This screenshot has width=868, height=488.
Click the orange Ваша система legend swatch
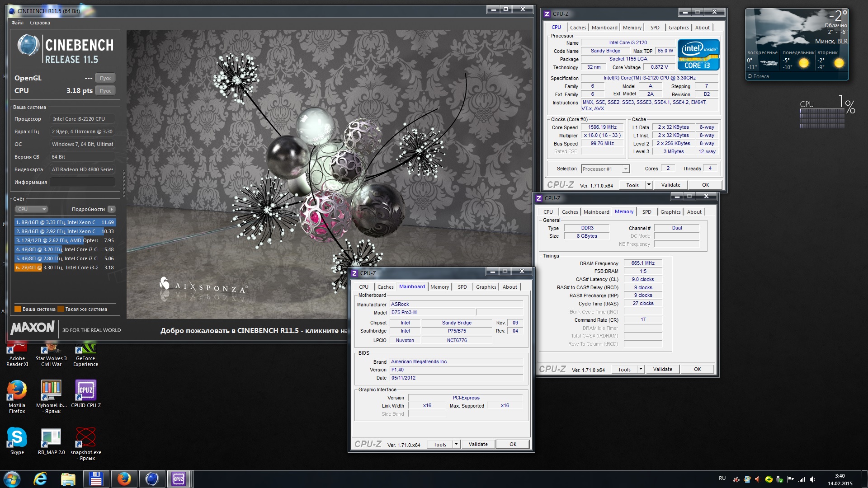pyautogui.click(x=18, y=309)
